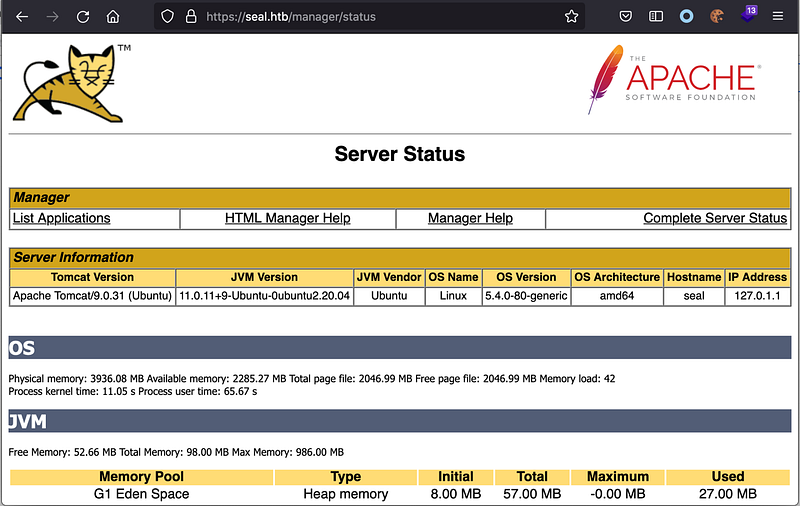800x506 pixels.
Task: Click the blue circle extension icon
Action: (686, 17)
